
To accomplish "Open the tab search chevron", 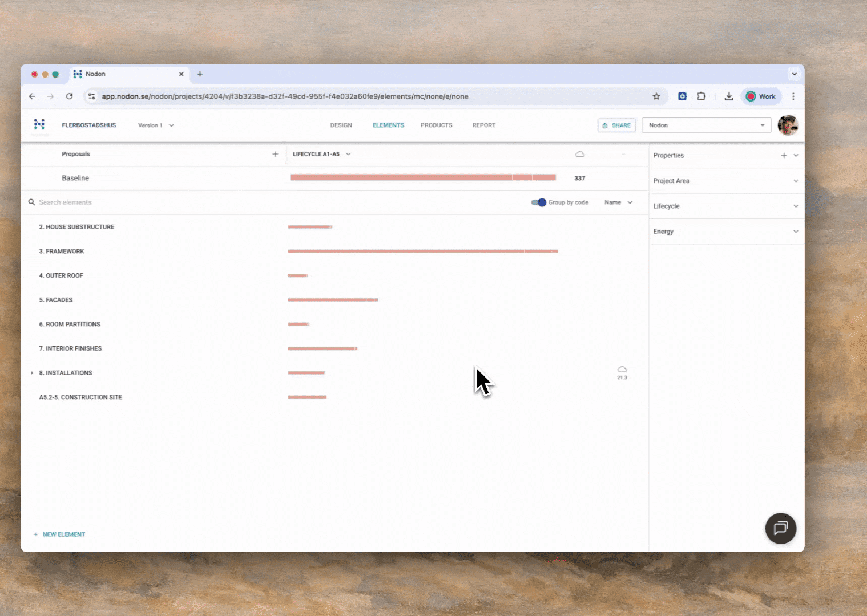I will pos(794,74).
